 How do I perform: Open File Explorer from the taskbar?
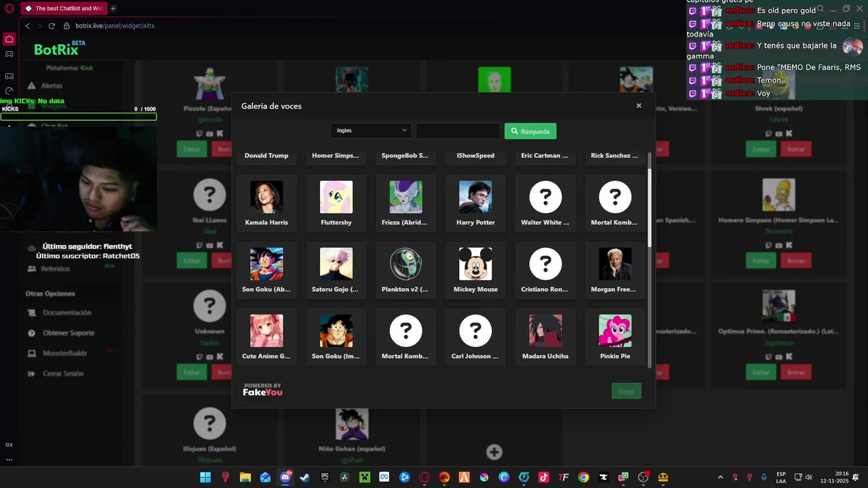coord(245,477)
